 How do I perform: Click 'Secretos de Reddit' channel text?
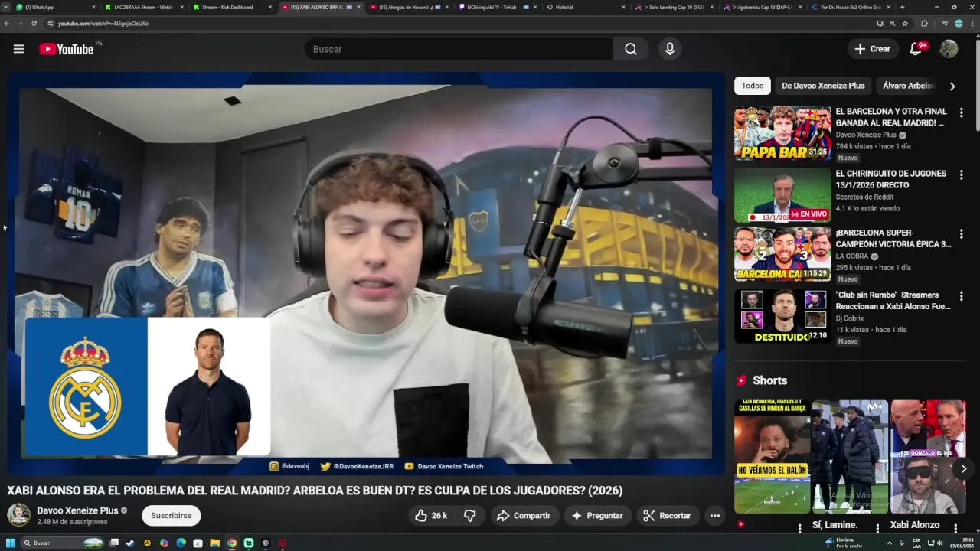coord(864,197)
